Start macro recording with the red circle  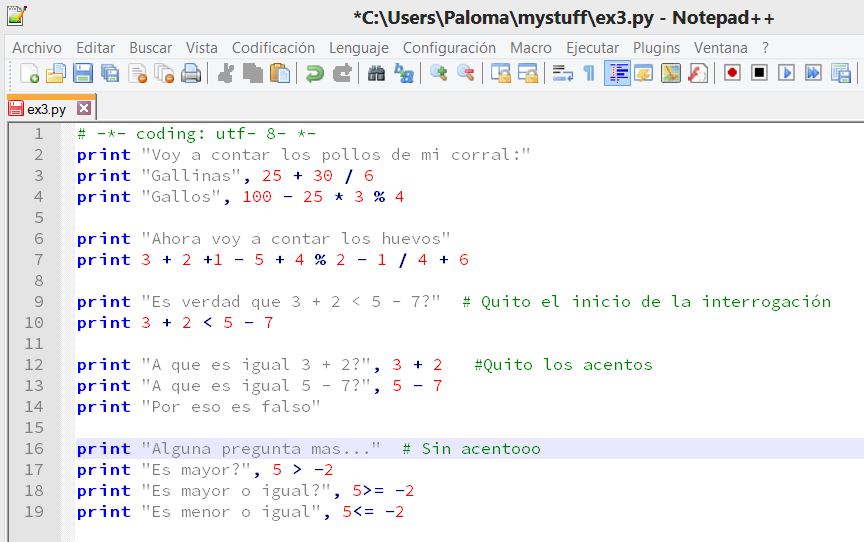point(732,73)
